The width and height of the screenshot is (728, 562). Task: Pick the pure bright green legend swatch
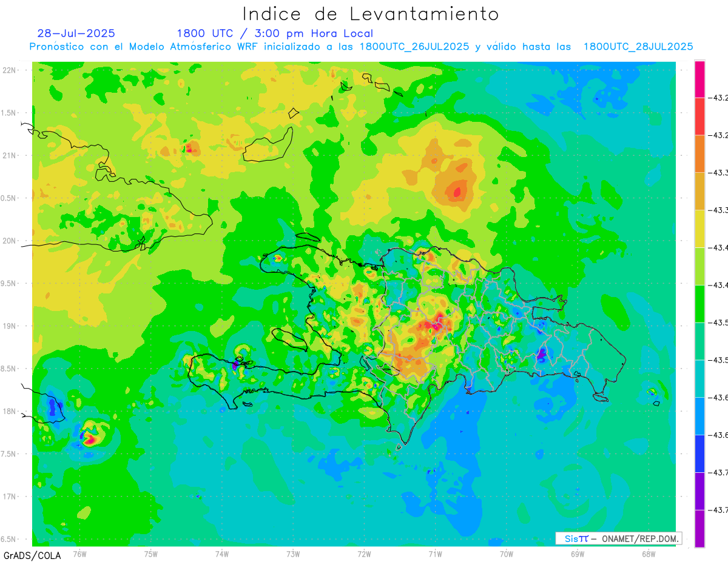coord(699,304)
